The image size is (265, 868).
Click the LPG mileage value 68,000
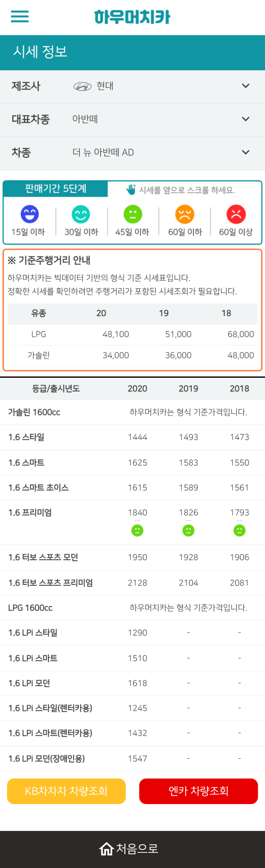241,335
